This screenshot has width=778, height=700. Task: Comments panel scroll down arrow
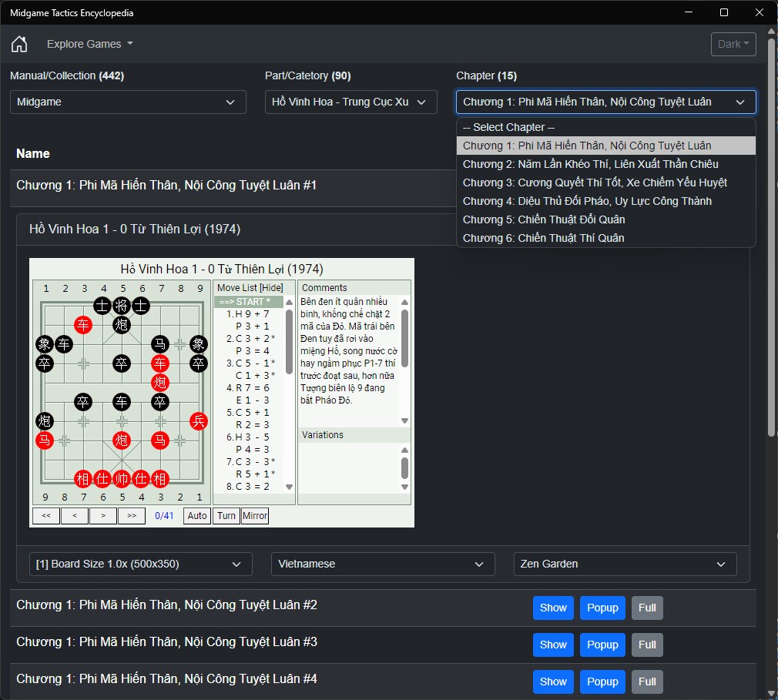point(405,420)
